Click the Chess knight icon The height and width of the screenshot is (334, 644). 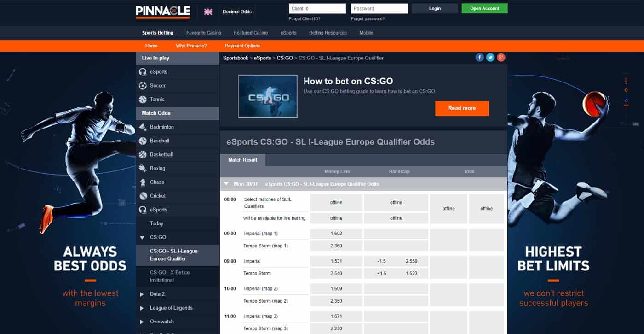(x=143, y=182)
